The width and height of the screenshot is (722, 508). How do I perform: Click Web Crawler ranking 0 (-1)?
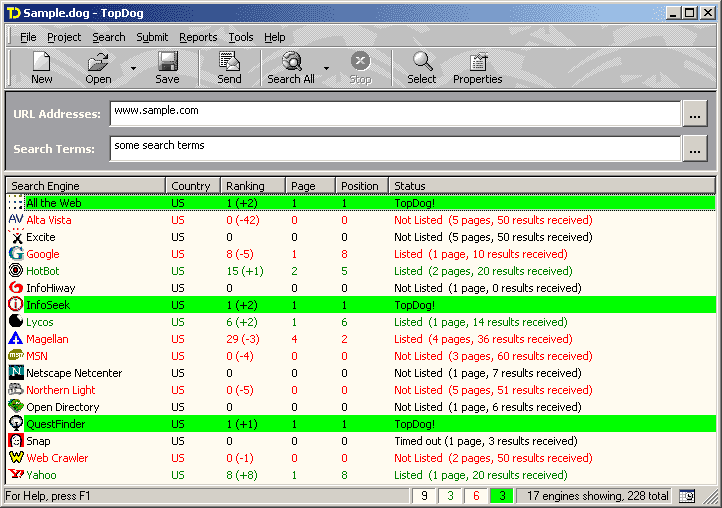click(x=240, y=458)
